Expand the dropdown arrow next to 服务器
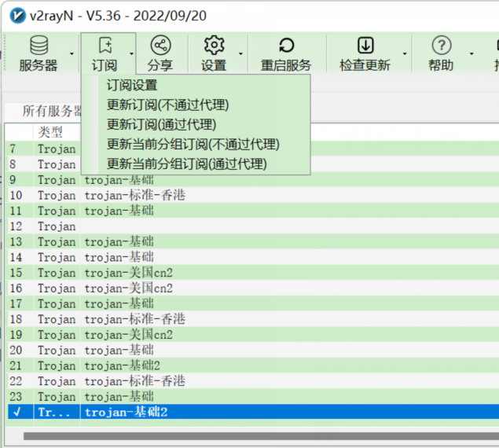Screen dimensions: 499x448 click(x=72, y=54)
